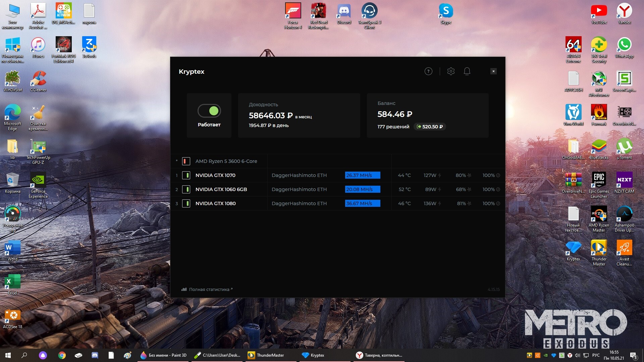Open Kryptex settings gear icon

pyautogui.click(x=451, y=71)
